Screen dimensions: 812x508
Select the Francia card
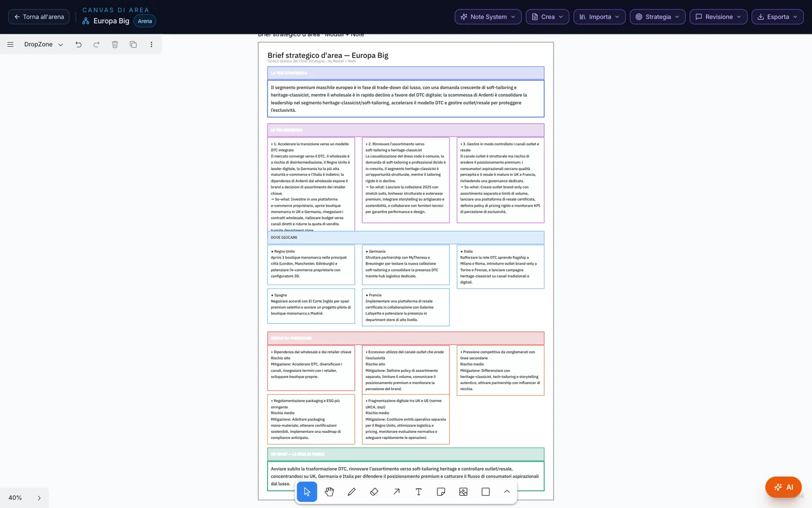click(405, 307)
